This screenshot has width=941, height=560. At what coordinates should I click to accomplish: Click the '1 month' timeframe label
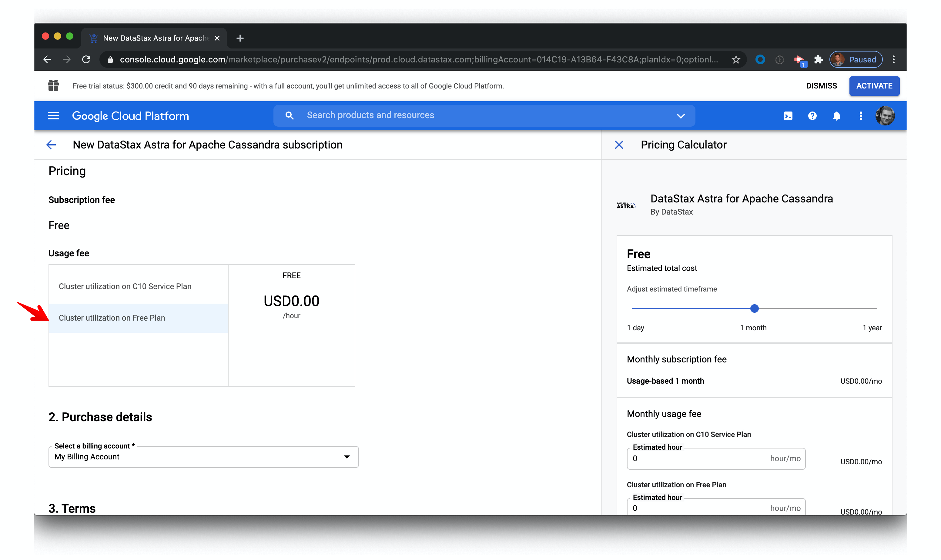tap(753, 328)
